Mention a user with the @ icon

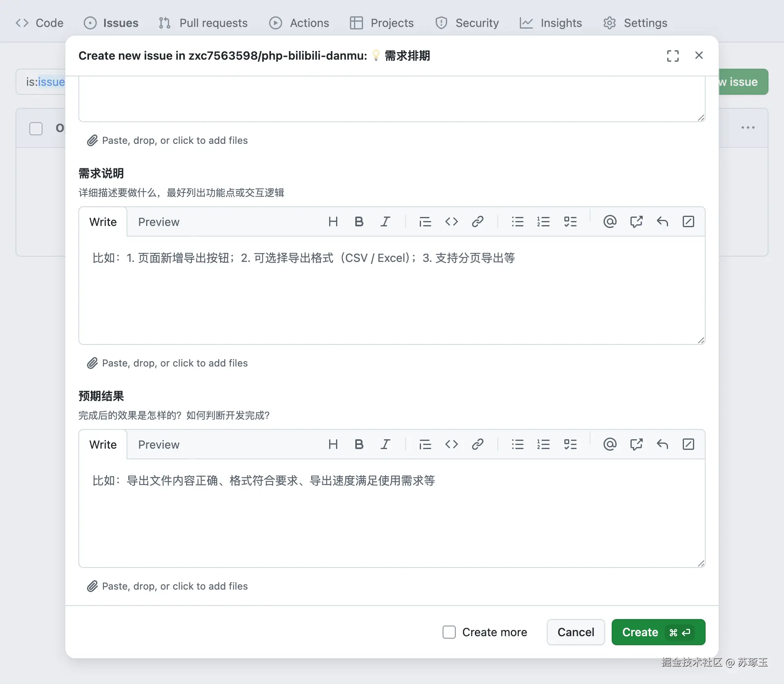(x=609, y=221)
